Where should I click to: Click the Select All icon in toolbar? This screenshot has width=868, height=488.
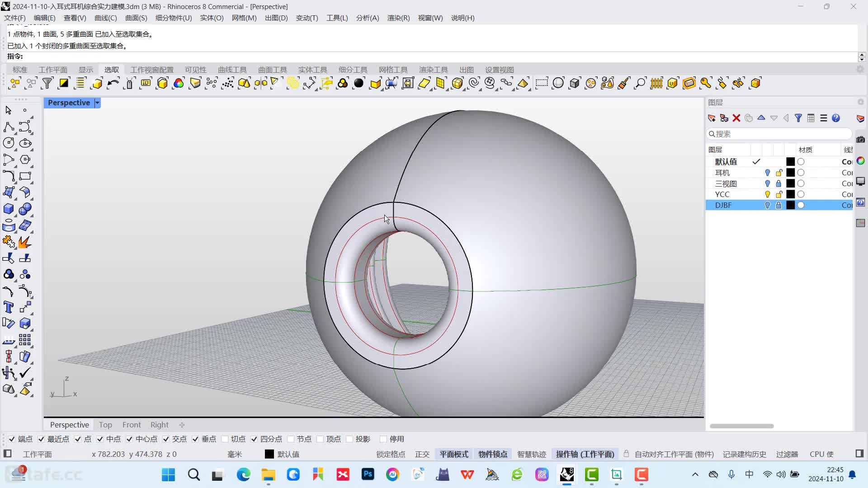[x=14, y=83]
